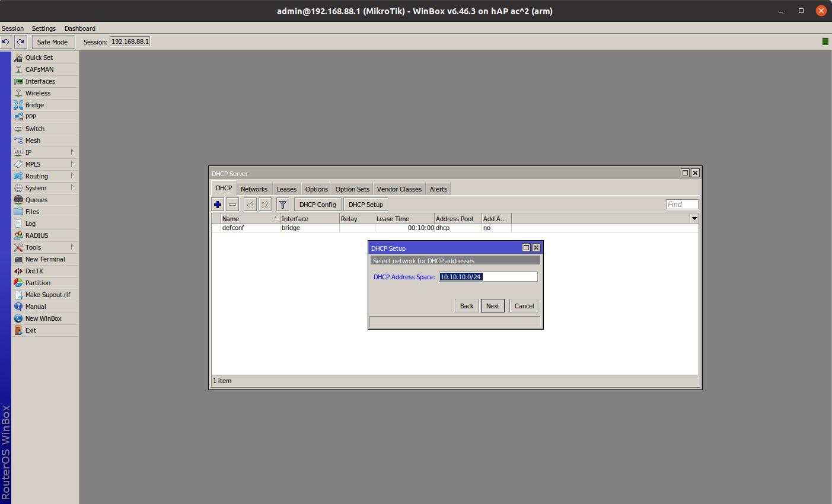Open RADIUS settings
The width and height of the screenshot is (832, 504).
click(45, 235)
